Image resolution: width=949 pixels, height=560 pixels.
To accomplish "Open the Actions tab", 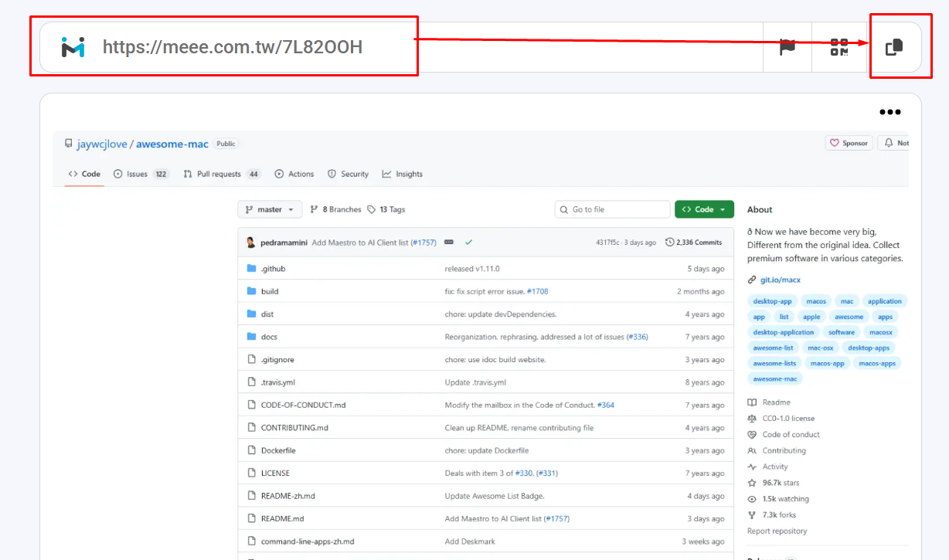I will tap(294, 174).
